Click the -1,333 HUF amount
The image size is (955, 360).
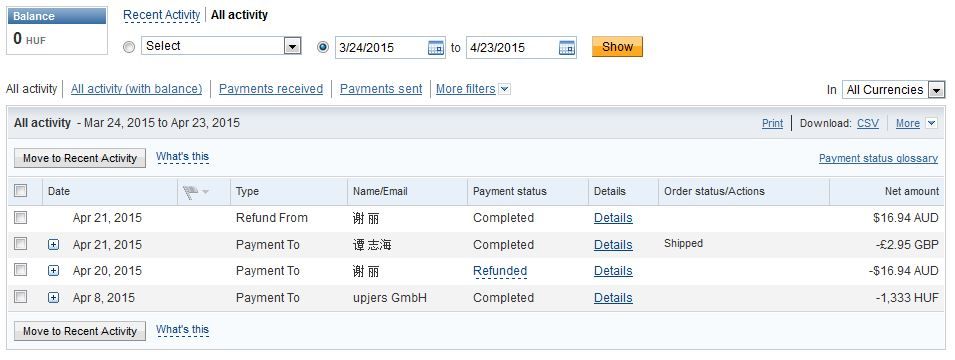(907, 298)
